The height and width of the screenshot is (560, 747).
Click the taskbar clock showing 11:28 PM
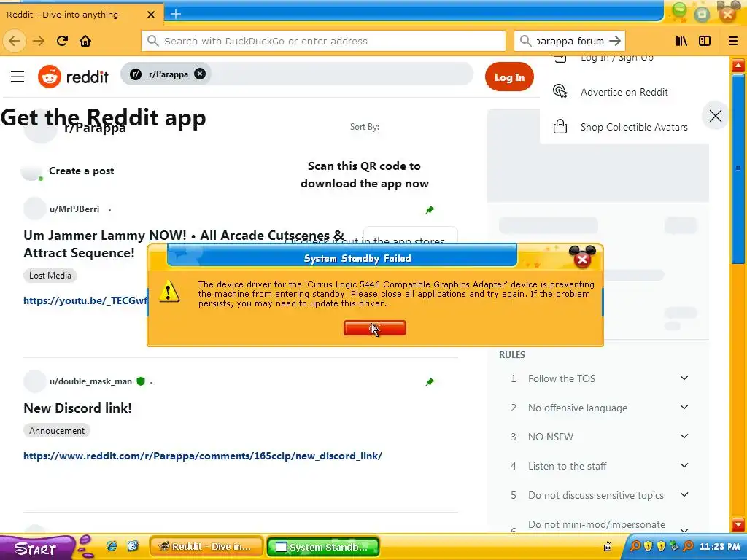point(720,547)
